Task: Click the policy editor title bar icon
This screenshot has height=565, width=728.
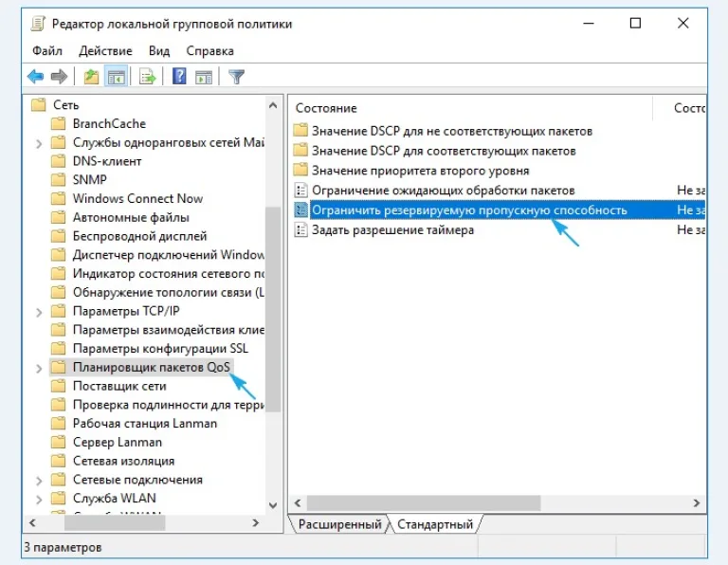Action: click(x=38, y=23)
